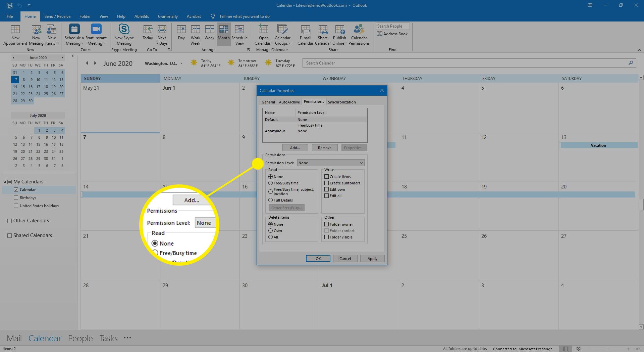Click the Search People field
644x352 pixels.
393,26
